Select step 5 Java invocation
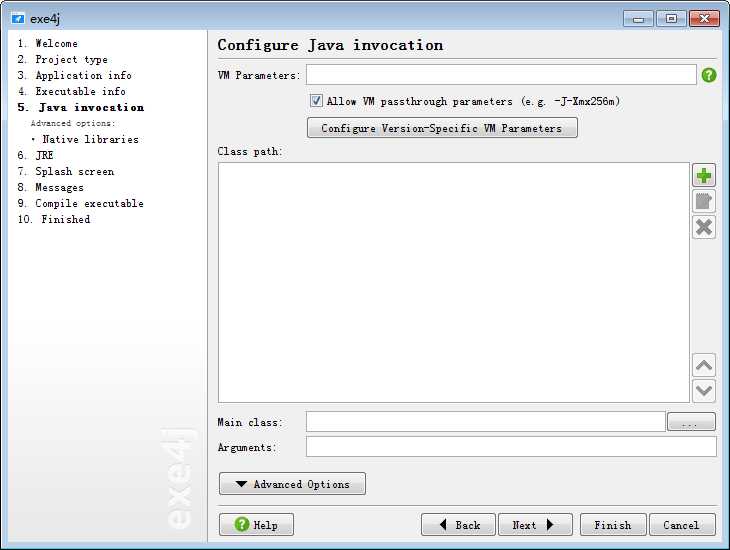The image size is (730, 550). click(x=81, y=108)
